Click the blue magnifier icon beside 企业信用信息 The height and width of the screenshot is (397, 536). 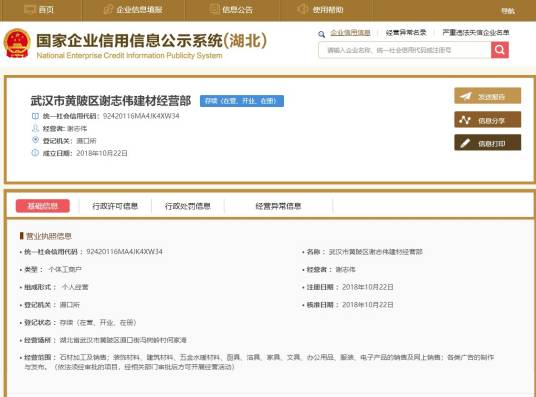click(x=321, y=34)
